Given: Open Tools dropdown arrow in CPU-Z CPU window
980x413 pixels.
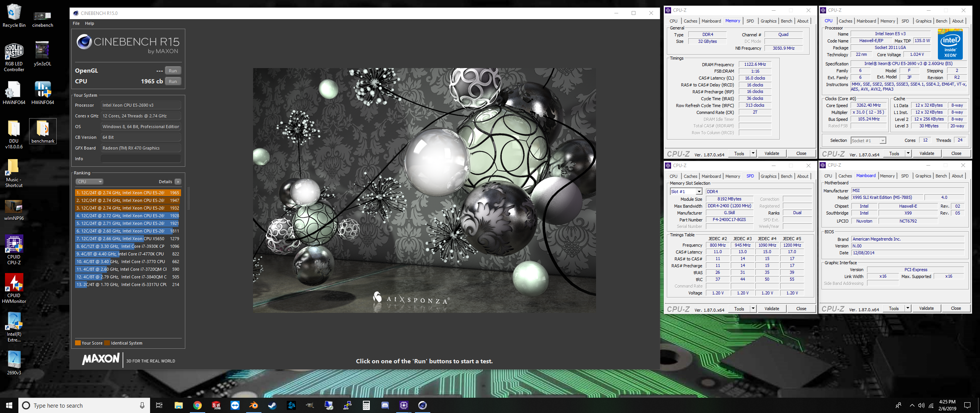Looking at the screenshot, I should click(908, 153).
